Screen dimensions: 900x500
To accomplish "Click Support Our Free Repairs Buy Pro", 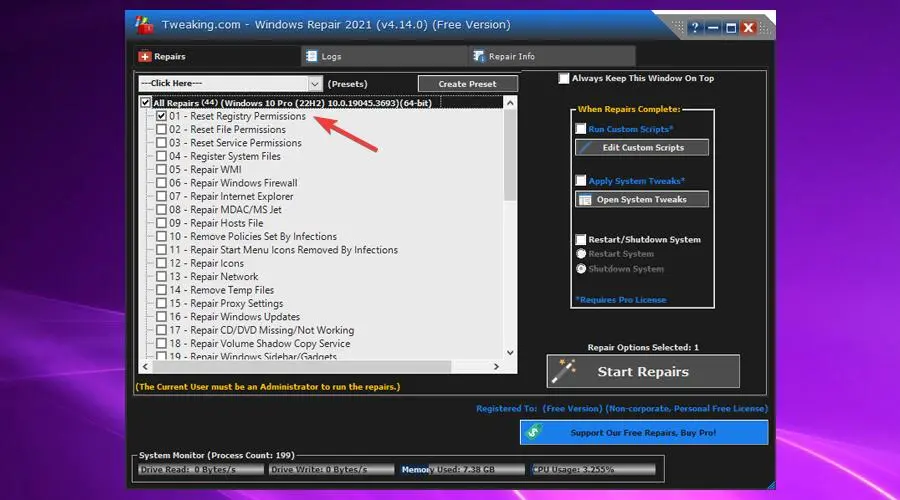I will 643,432.
